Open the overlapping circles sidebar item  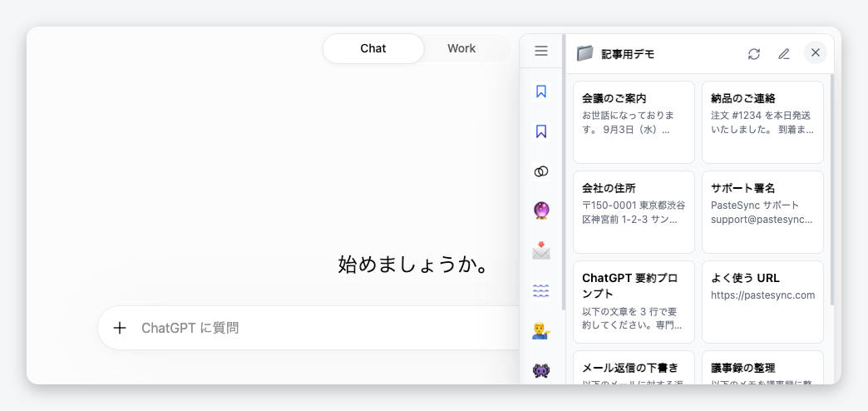[541, 171]
